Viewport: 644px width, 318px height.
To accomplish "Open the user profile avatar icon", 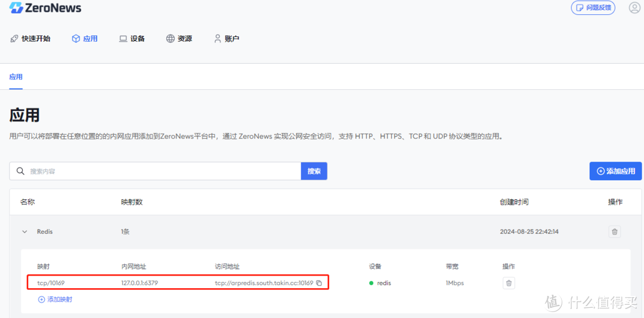I will coord(634,7).
